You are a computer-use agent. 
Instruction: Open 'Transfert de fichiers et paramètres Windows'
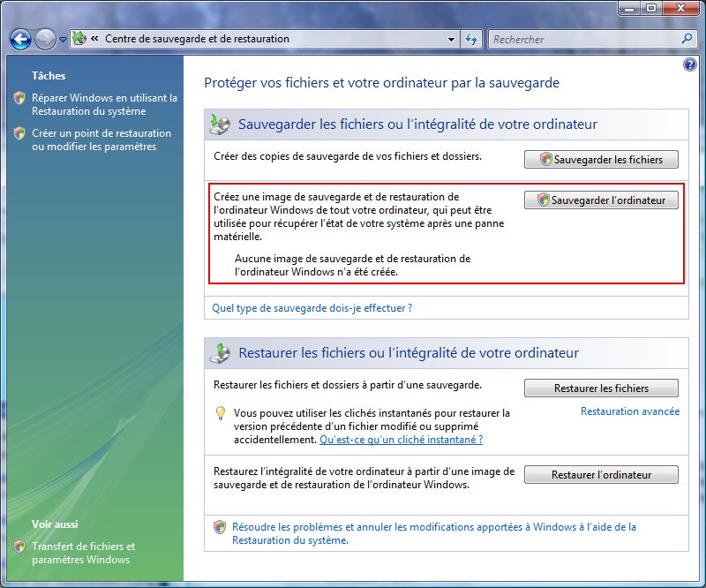(x=83, y=553)
